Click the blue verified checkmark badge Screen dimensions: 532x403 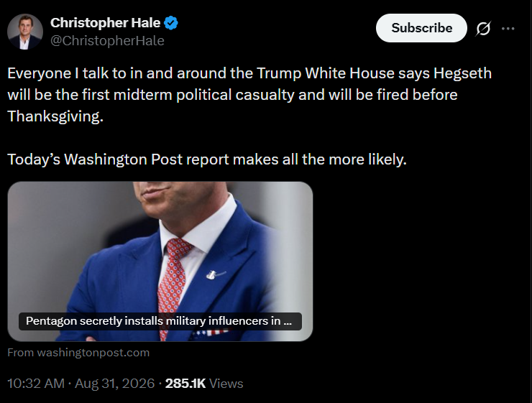coord(171,23)
